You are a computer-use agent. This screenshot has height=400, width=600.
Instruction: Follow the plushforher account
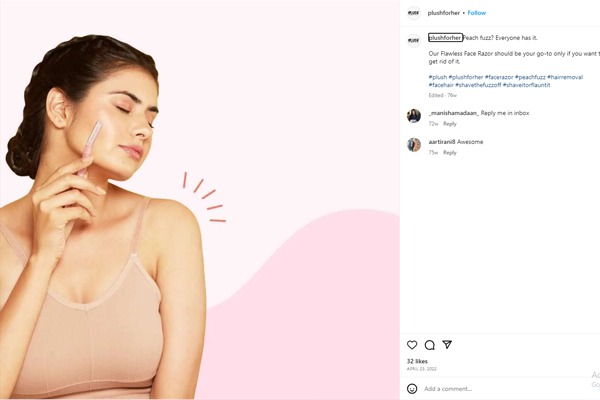click(477, 13)
